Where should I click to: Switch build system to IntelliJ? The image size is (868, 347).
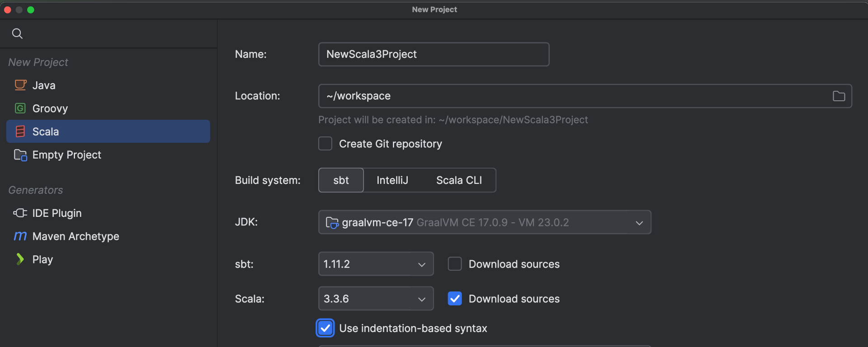[x=392, y=180]
